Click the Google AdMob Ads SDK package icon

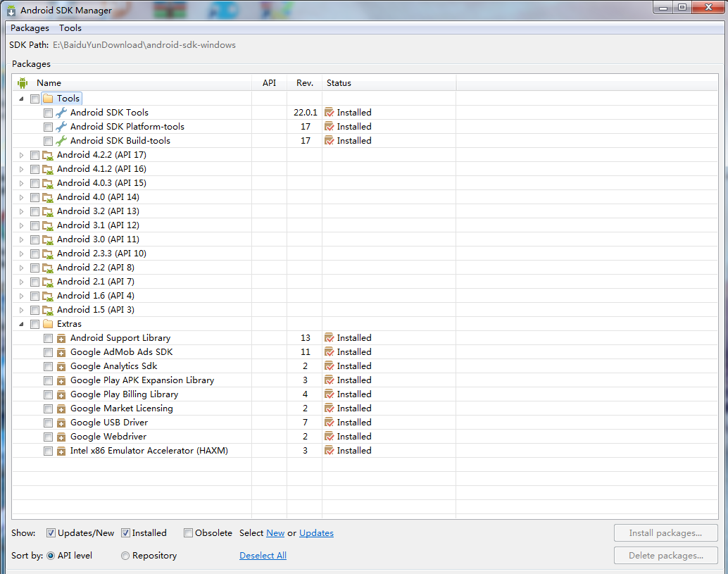pos(61,352)
